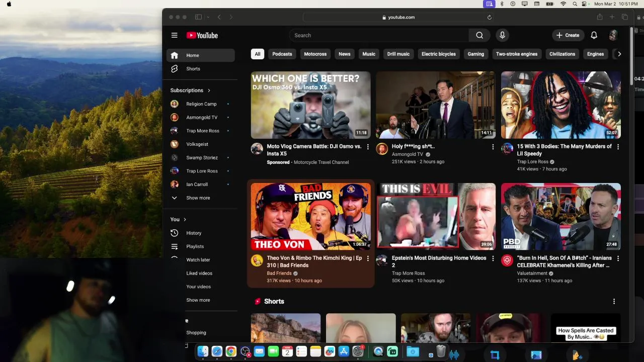Show Safari tab overview

(625, 17)
